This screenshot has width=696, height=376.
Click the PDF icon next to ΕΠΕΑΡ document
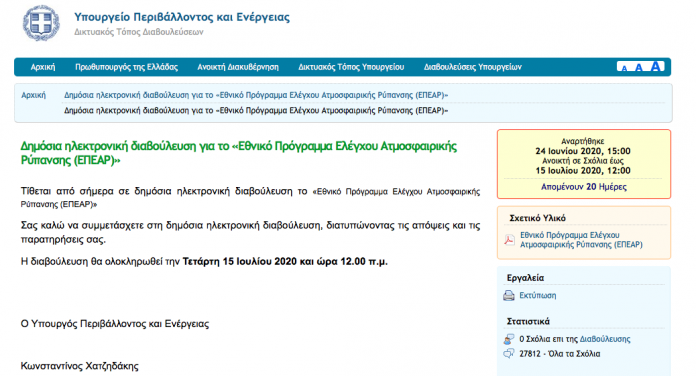tap(509, 240)
